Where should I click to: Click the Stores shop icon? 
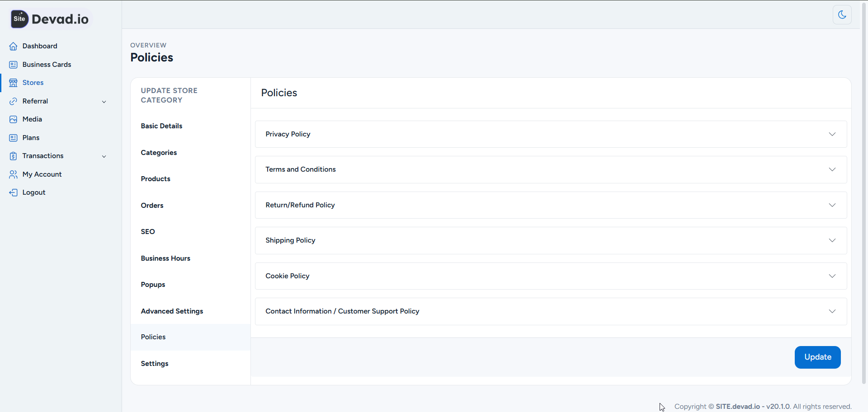click(13, 83)
